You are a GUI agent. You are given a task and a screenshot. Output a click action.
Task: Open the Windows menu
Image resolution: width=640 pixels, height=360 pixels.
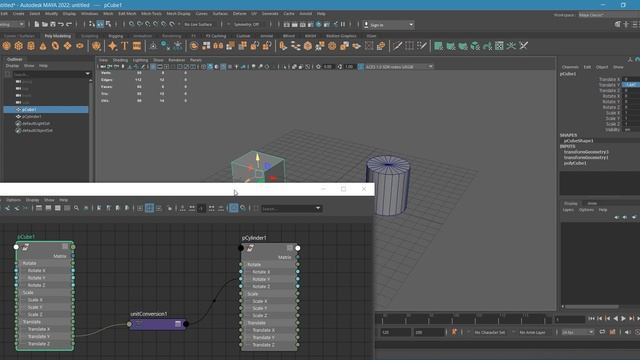tap(89, 13)
